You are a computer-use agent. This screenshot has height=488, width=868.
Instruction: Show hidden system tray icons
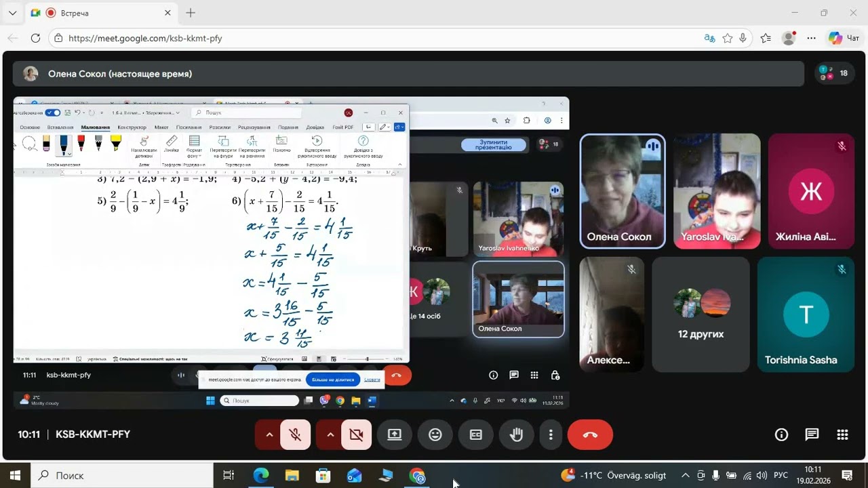pyautogui.click(x=686, y=475)
